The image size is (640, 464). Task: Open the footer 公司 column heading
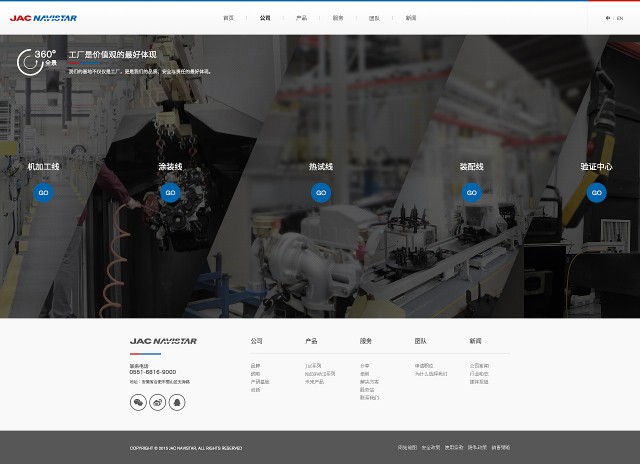click(x=256, y=341)
